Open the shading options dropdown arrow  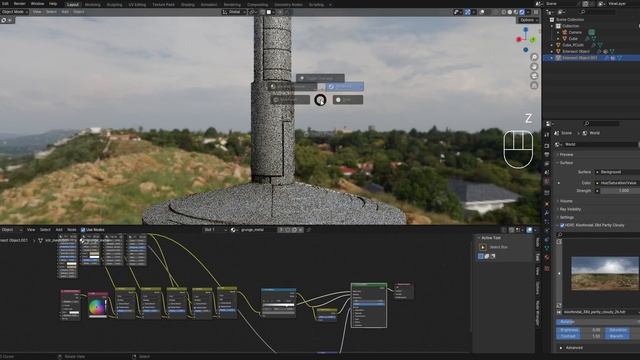coord(528,12)
